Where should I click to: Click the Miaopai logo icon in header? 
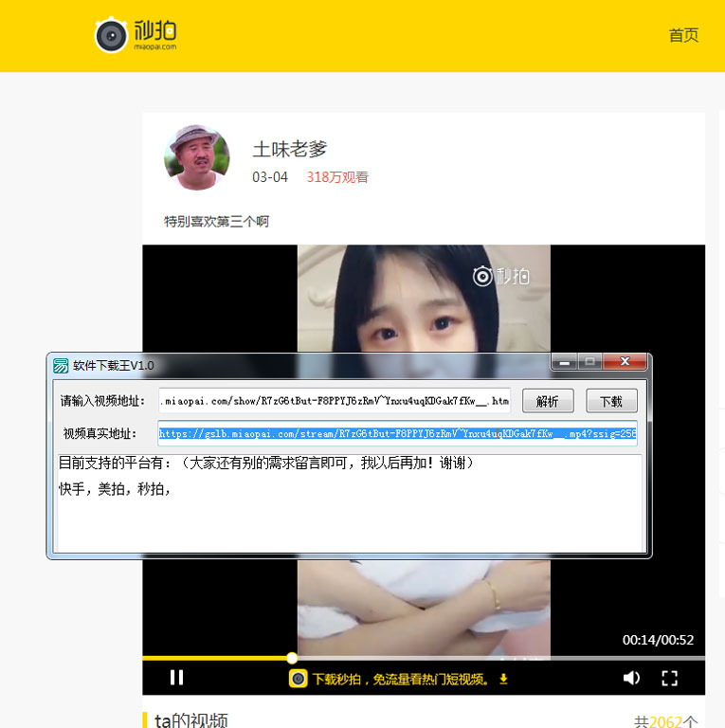(112, 36)
